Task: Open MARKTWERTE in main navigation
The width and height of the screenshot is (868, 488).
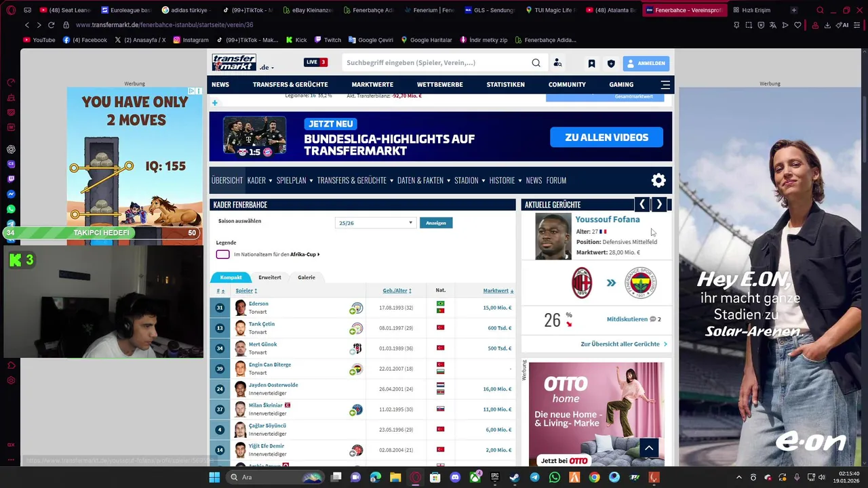Action: point(372,85)
